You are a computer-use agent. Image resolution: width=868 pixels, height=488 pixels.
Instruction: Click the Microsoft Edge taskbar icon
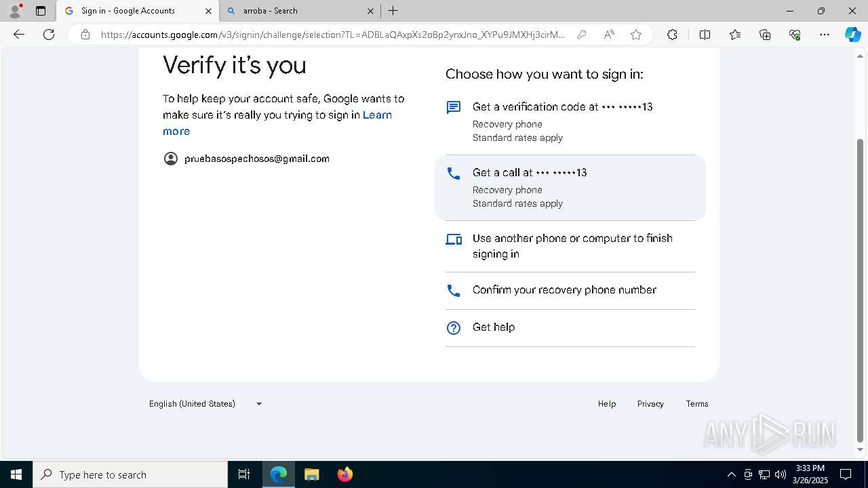pyautogui.click(x=279, y=474)
